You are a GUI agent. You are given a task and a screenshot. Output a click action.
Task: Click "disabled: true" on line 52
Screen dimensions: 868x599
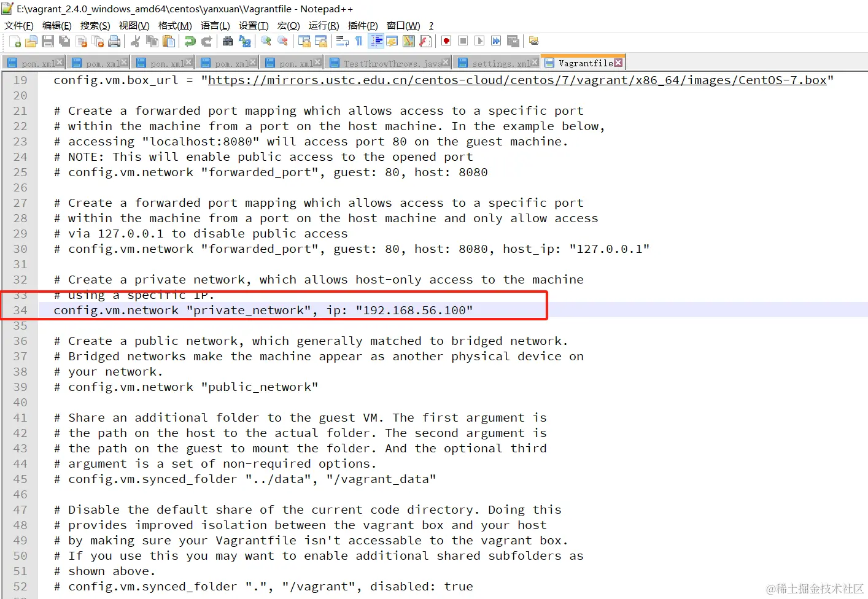tap(422, 586)
